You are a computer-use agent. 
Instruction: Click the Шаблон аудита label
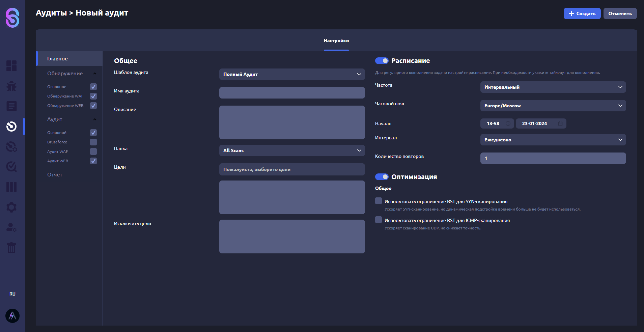click(131, 72)
